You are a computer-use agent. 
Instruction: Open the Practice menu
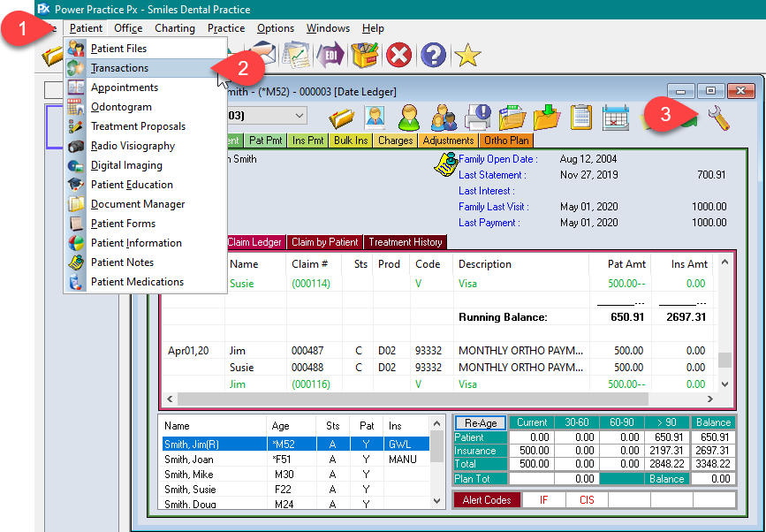(226, 28)
